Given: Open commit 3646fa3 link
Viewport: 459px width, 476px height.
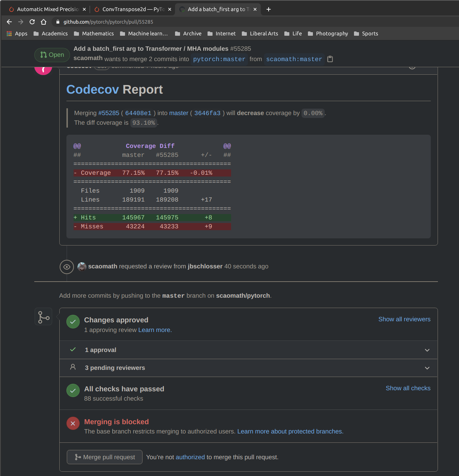Looking at the screenshot, I should [207, 113].
